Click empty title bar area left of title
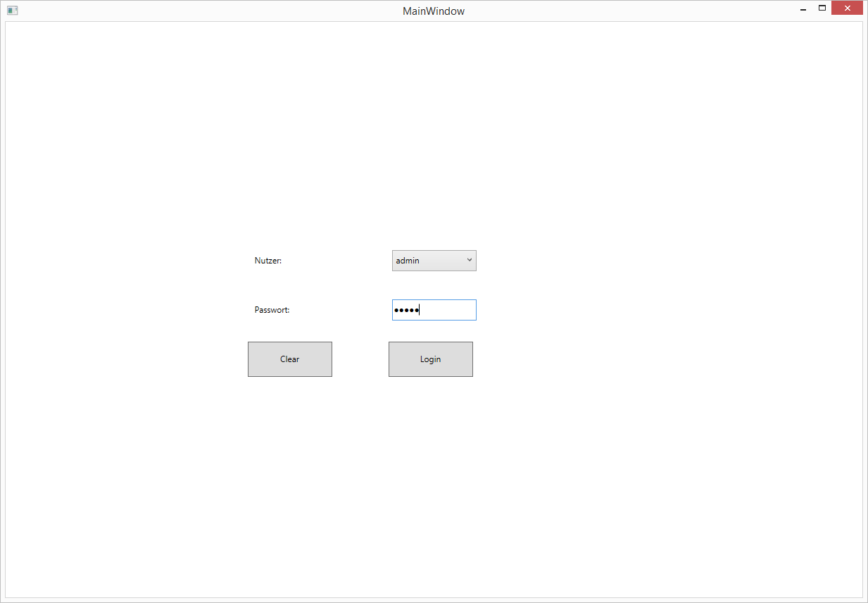 coord(211,11)
